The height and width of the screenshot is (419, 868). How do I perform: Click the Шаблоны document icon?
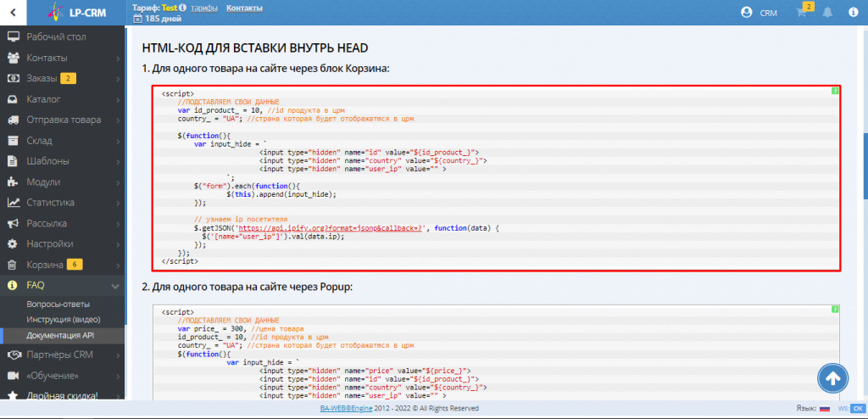tap(14, 161)
